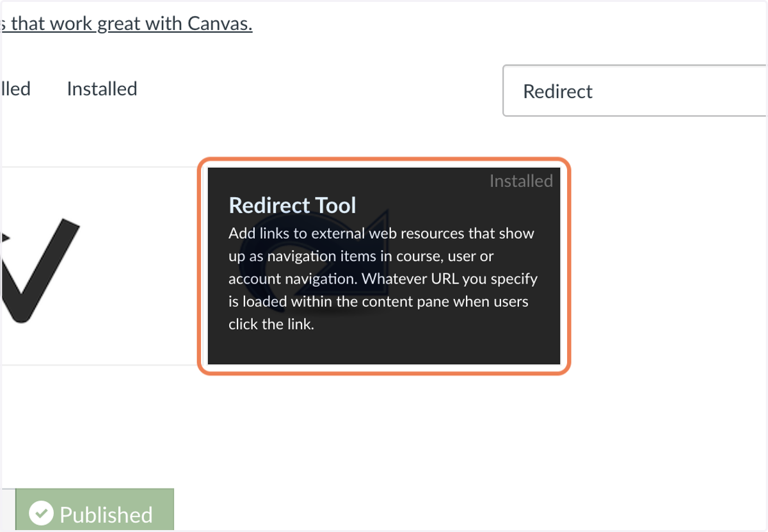
Task: Click the 'Installed' label on Redirect Tool card
Action: (521, 181)
